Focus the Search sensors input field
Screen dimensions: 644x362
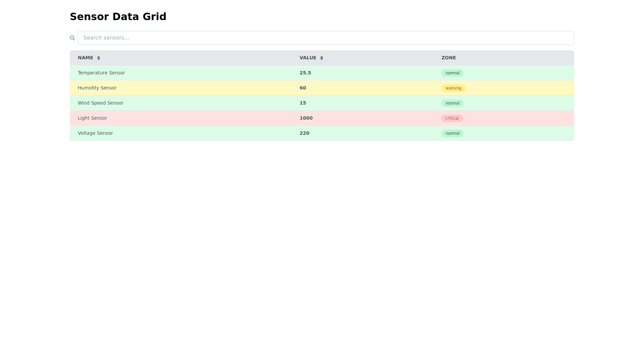tap(325, 38)
